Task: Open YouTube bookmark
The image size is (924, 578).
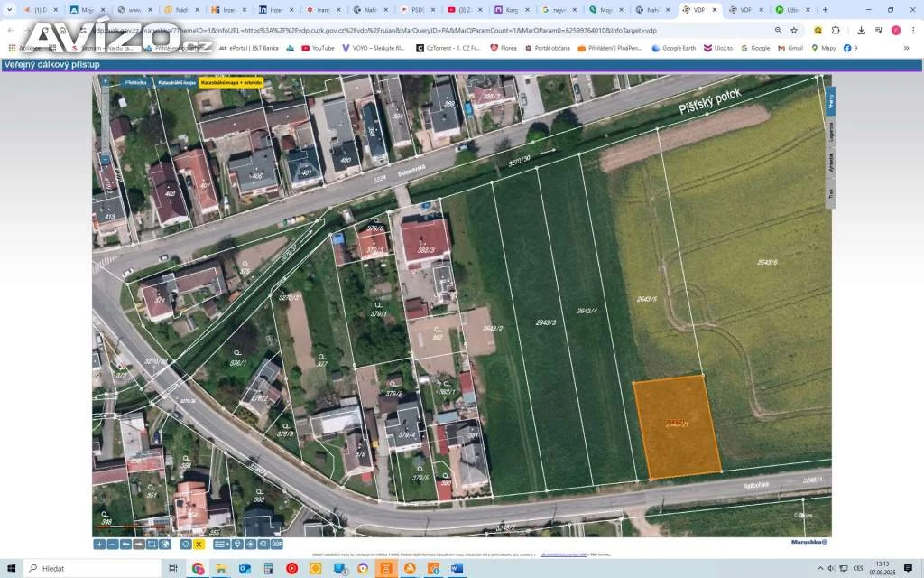Action: click(318, 48)
